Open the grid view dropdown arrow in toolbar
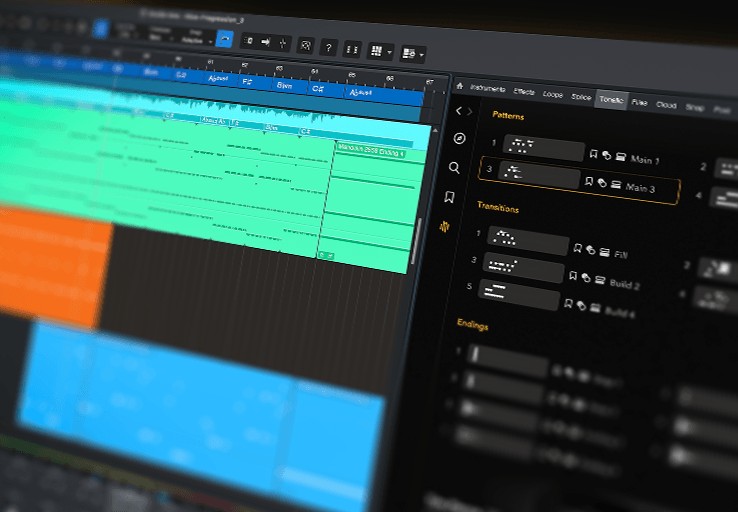 click(391, 50)
